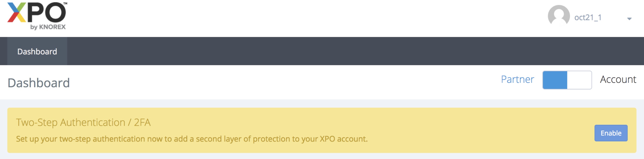
Task: Click the blue half of the toggle
Action: click(x=555, y=80)
